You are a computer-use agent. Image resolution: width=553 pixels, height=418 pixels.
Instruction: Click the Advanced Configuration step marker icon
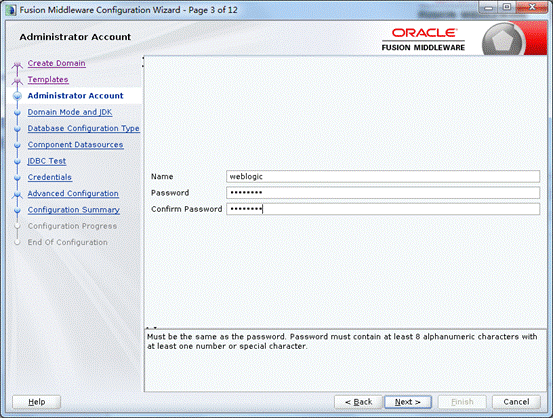[x=17, y=194]
